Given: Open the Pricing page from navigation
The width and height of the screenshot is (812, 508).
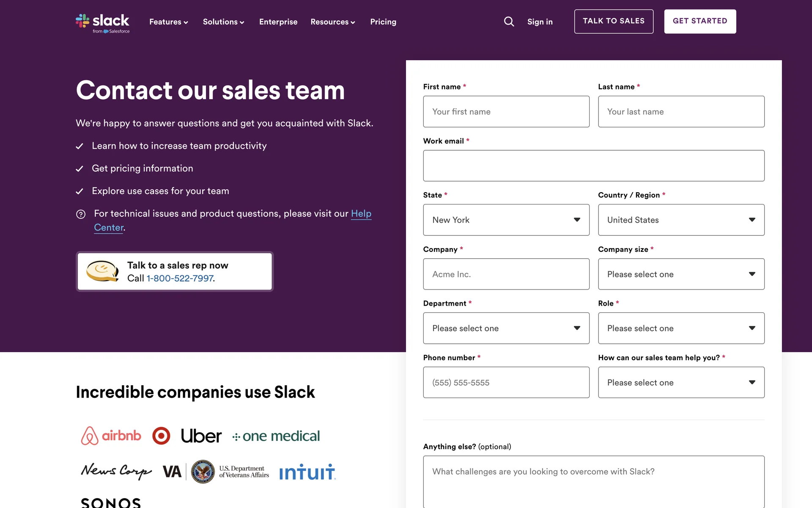Looking at the screenshot, I should pyautogui.click(x=383, y=22).
